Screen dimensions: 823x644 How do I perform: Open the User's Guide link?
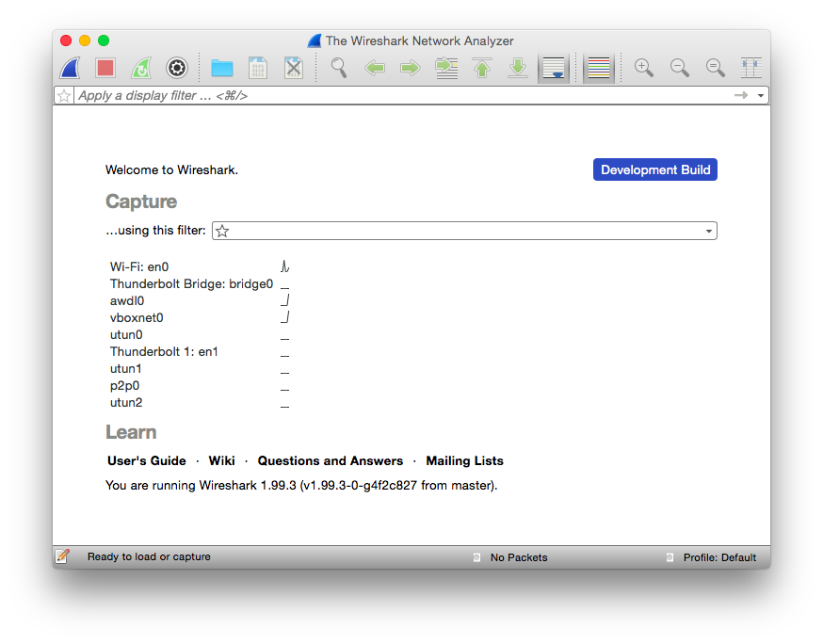147,460
